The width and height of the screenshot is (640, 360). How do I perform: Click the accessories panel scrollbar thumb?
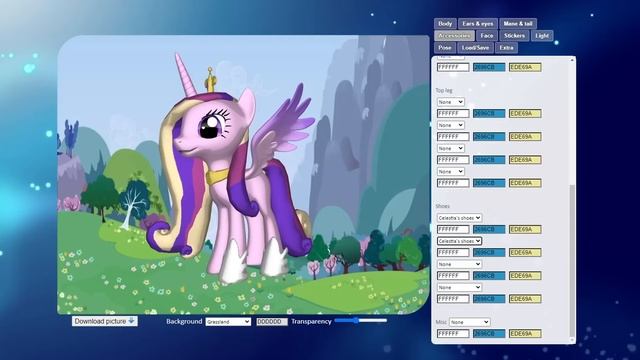tap(572, 260)
